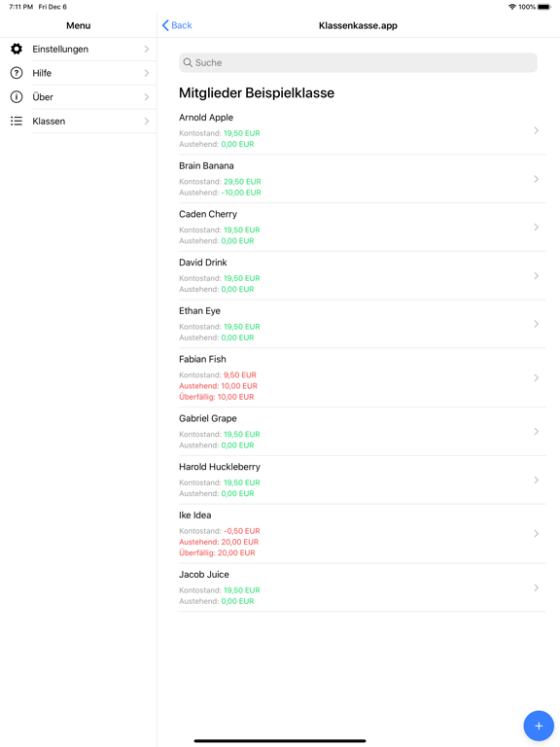The height and width of the screenshot is (747, 560).
Task: Click the Über info circle icon
Action: (x=17, y=97)
